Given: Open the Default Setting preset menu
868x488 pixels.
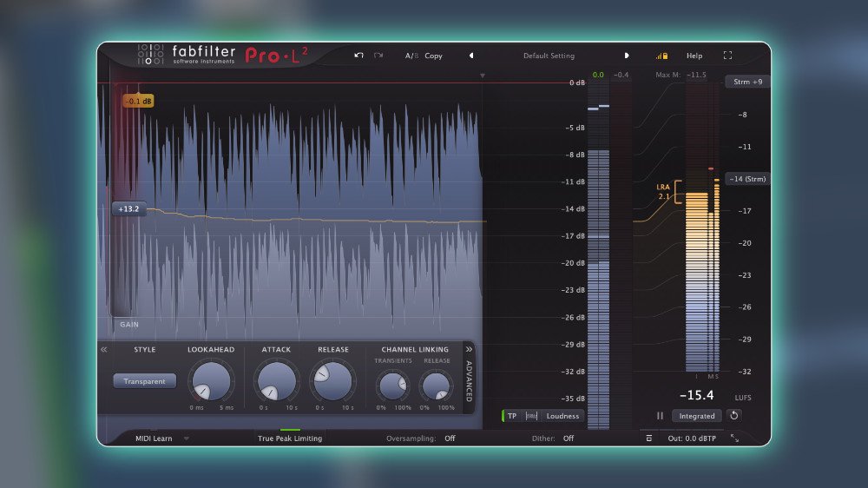Looking at the screenshot, I should pyautogui.click(x=549, y=56).
